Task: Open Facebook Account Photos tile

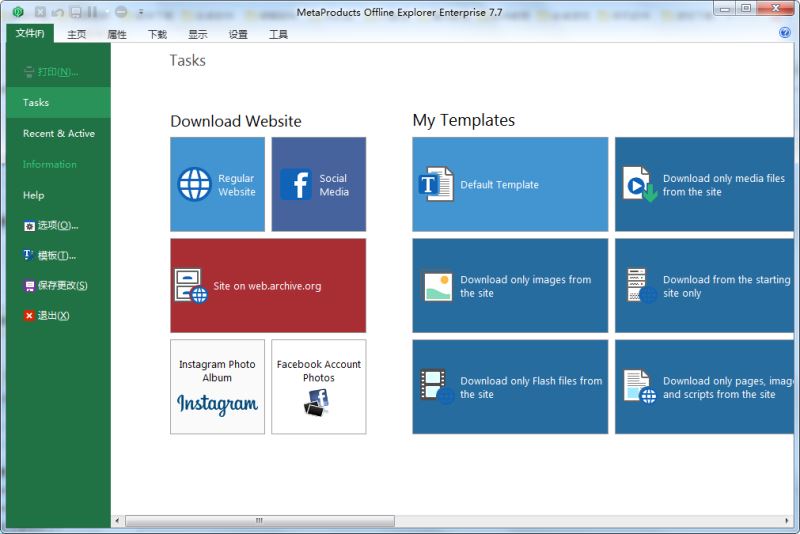Action: click(x=318, y=387)
